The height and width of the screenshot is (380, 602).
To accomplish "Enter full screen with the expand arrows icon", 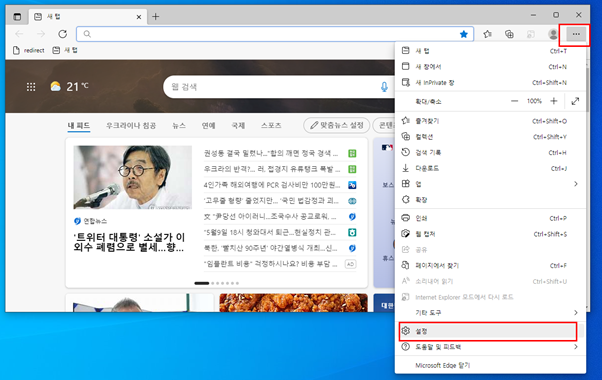I will click(575, 101).
